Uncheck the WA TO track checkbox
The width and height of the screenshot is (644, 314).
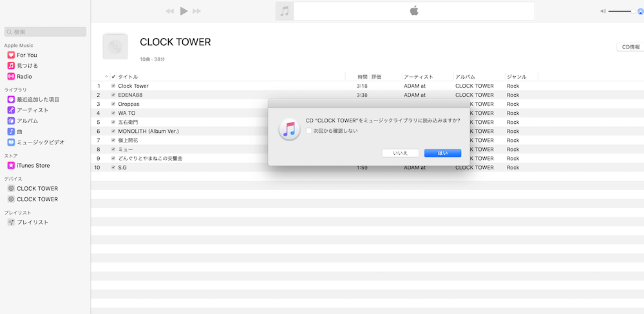coord(113,113)
